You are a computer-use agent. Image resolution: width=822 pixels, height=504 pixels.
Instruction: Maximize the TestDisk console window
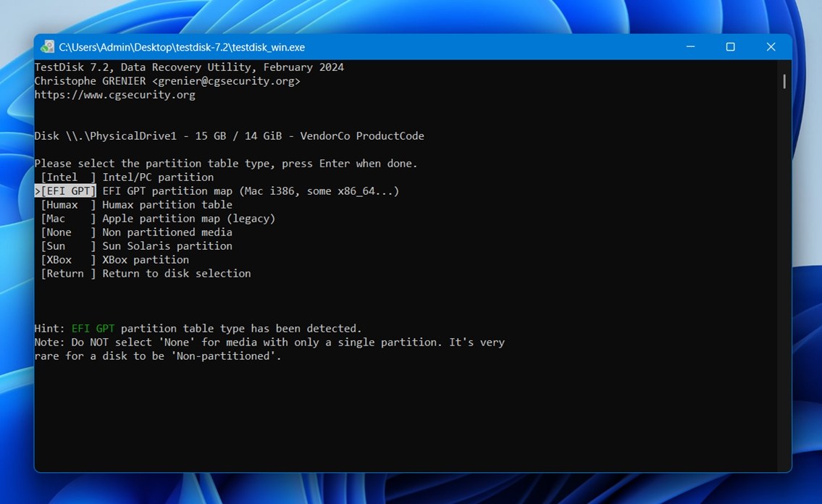tap(730, 46)
